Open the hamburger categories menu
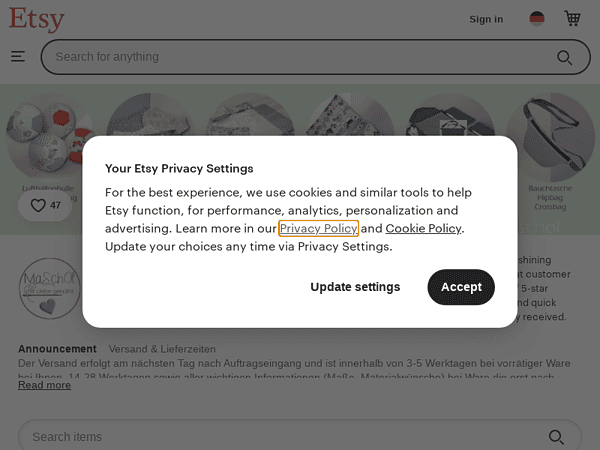This screenshot has height=450, width=600. click(18, 57)
